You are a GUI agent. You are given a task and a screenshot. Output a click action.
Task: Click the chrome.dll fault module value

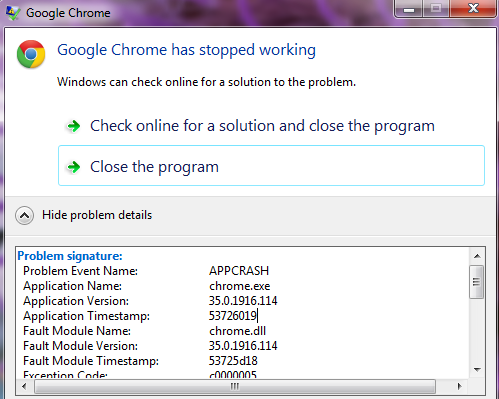tap(237, 331)
